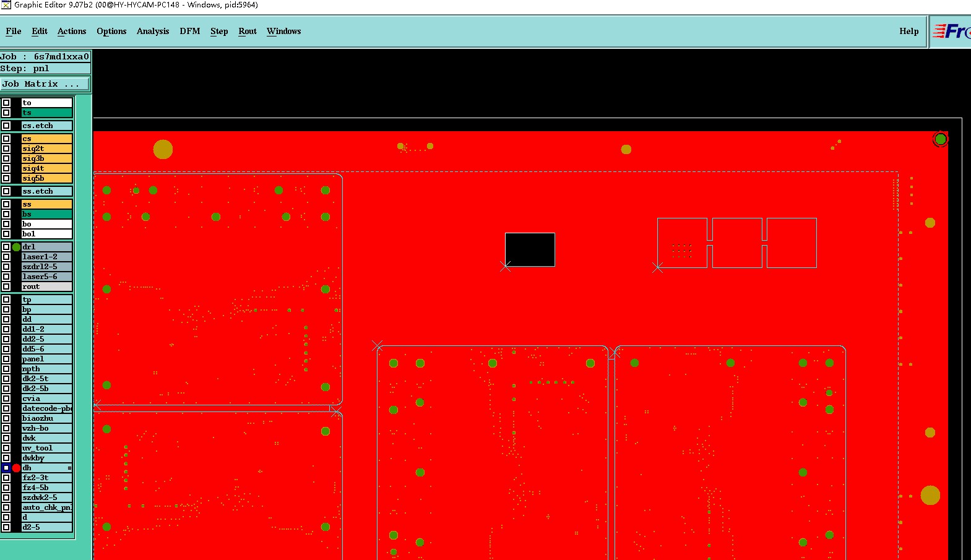The height and width of the screenshot is (560, 971).
Task: Select the 'ss' layer name
Action: click(x=47, y=204)
